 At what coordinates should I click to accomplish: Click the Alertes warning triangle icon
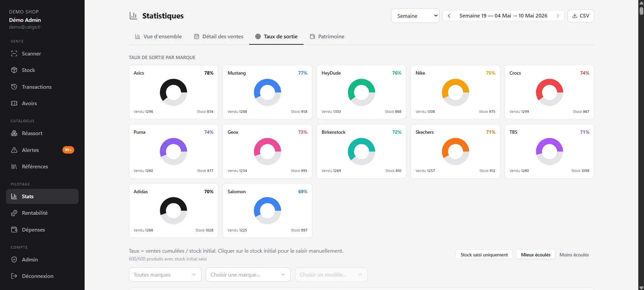click(14, 150)
